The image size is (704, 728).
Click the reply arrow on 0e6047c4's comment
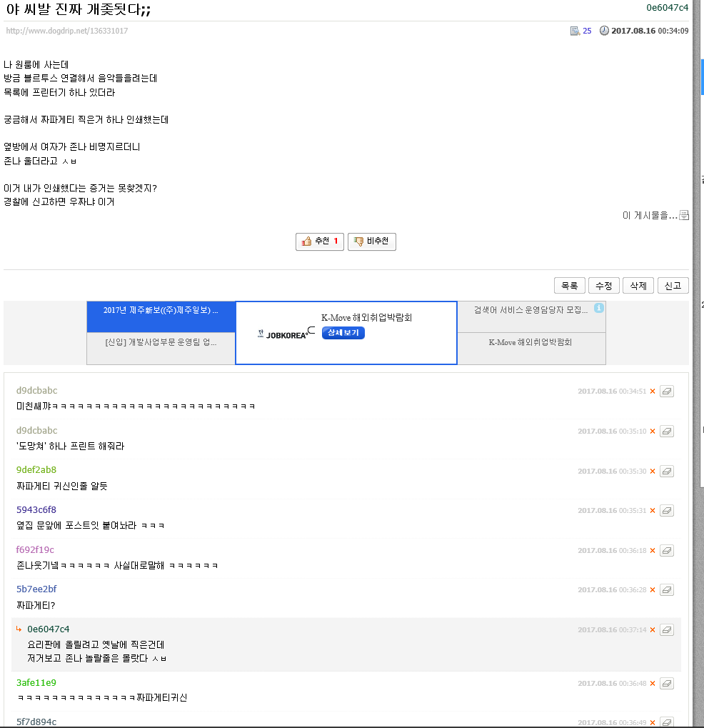point(19,629)
